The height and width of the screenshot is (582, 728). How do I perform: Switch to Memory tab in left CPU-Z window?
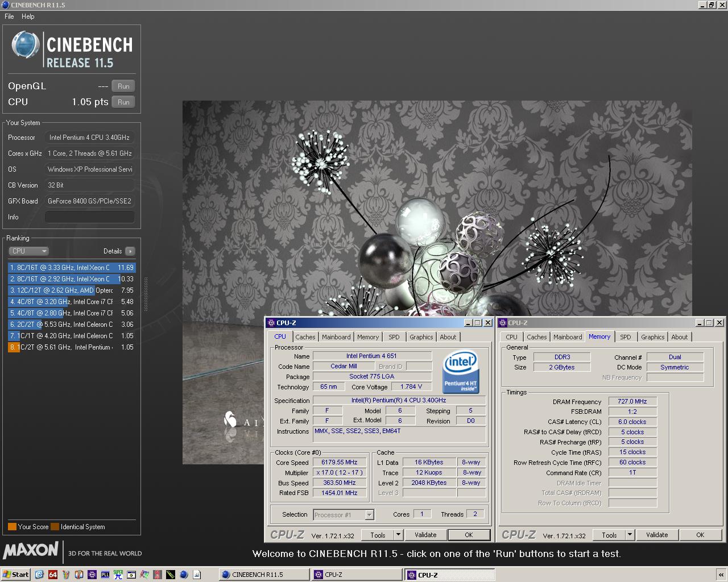368,337
